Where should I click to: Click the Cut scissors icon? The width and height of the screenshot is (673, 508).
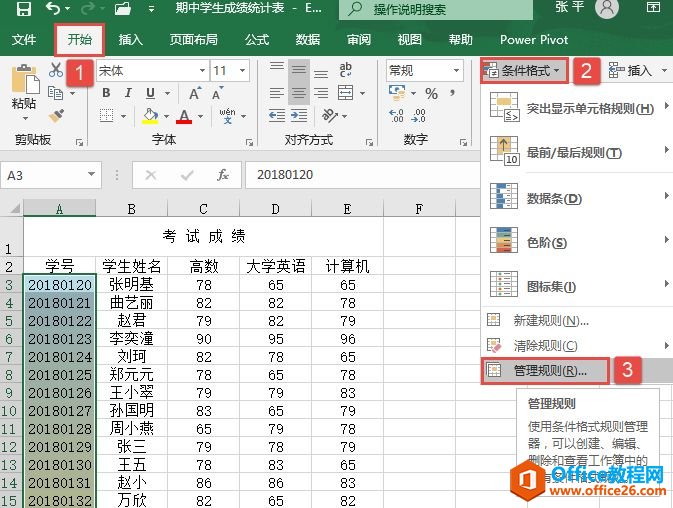56,70
